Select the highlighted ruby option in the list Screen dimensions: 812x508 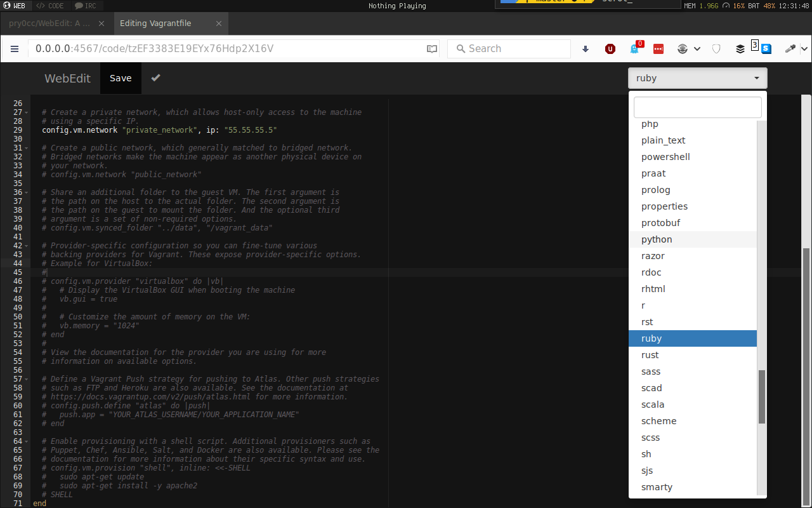click(x=693, y=338)
